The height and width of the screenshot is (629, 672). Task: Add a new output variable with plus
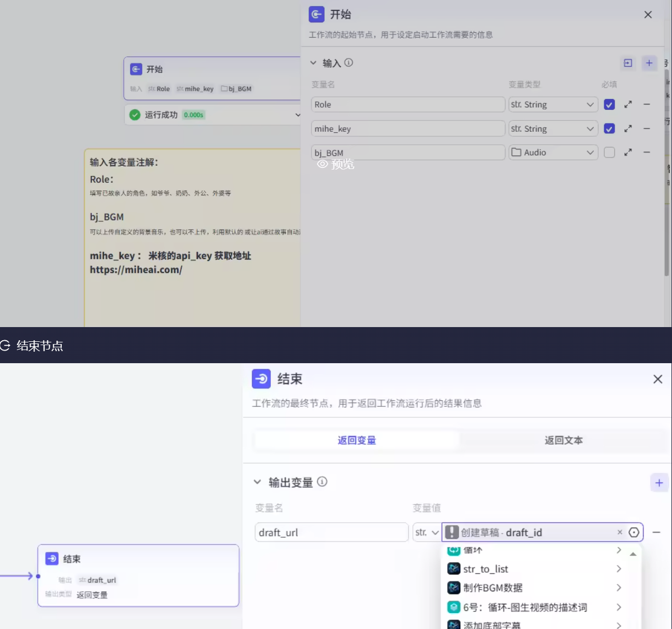[659, 482]
